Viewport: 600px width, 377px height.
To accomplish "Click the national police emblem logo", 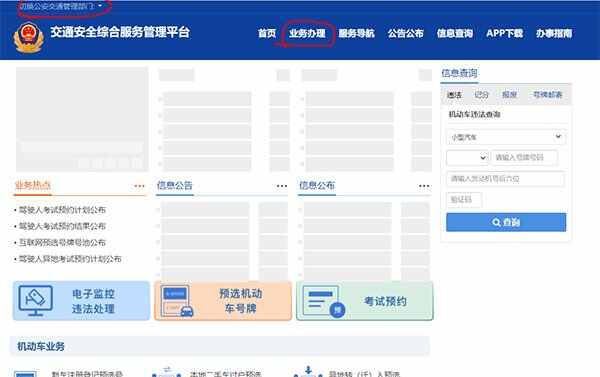I will coord(28,37).
